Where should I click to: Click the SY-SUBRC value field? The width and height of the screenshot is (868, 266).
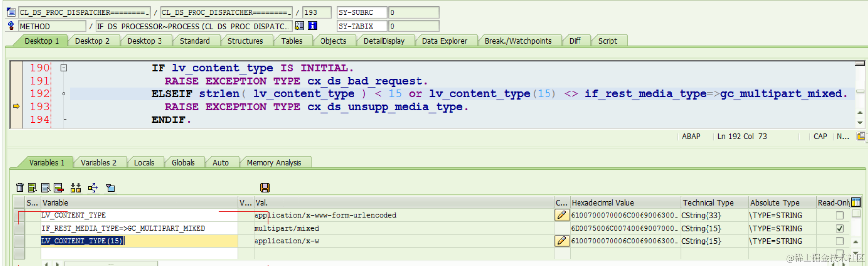pyautogui.click(x=414, y=12)
